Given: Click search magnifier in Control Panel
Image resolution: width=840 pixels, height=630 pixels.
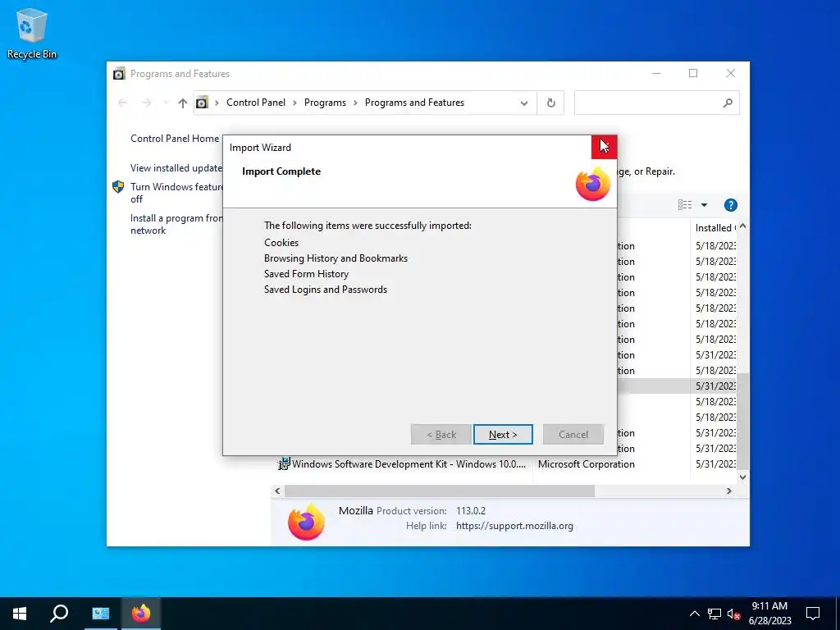Looking at the screenshot, I should coord(728,103).
